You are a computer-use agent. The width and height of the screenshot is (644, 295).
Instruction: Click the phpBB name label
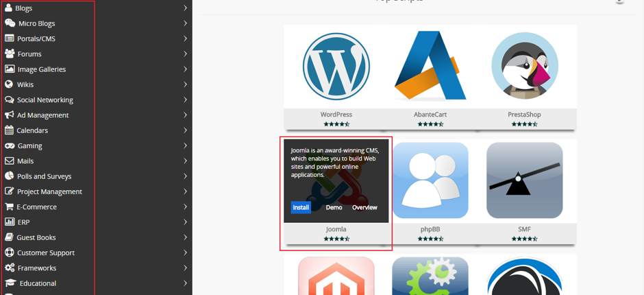(430, 229)
